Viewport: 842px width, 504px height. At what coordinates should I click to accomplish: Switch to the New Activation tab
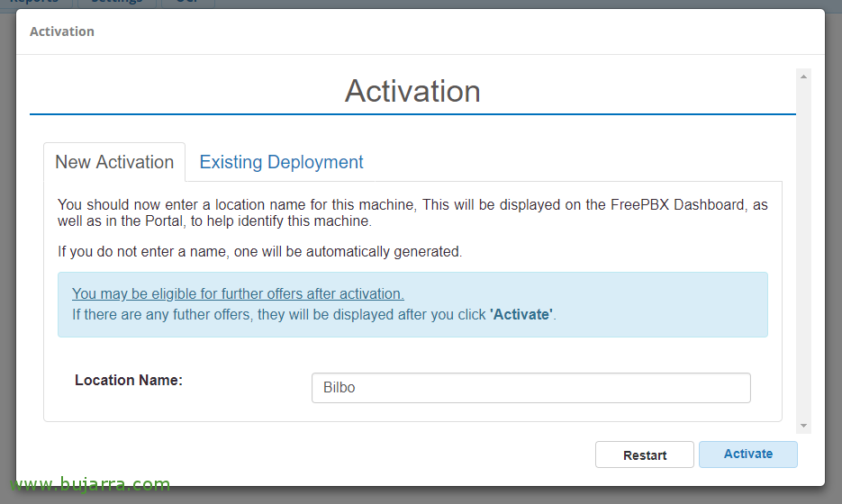point(114,162)
